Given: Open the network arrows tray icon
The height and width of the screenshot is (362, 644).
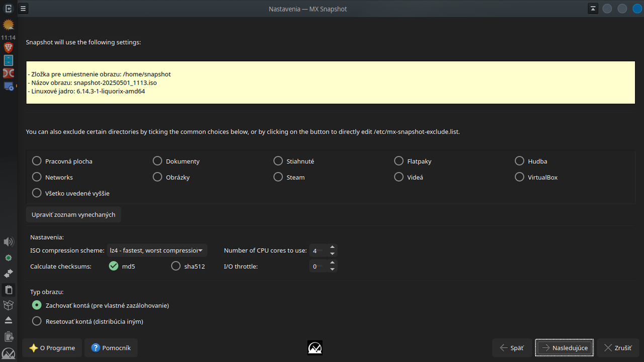Looking at the screenshot, I should [x=8, y=274].
